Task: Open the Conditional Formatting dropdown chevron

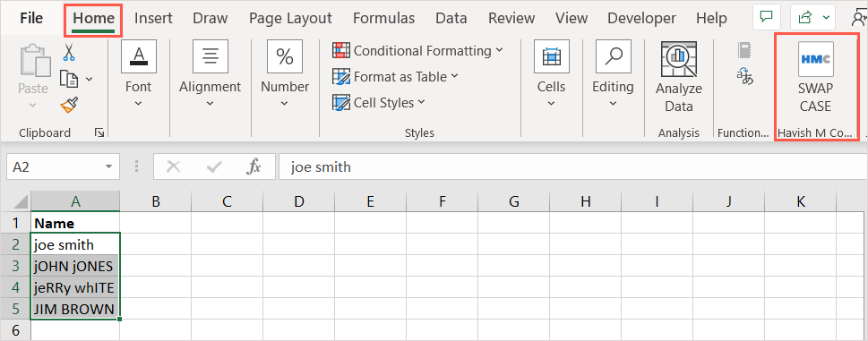Action: click(x=499, y=50)
